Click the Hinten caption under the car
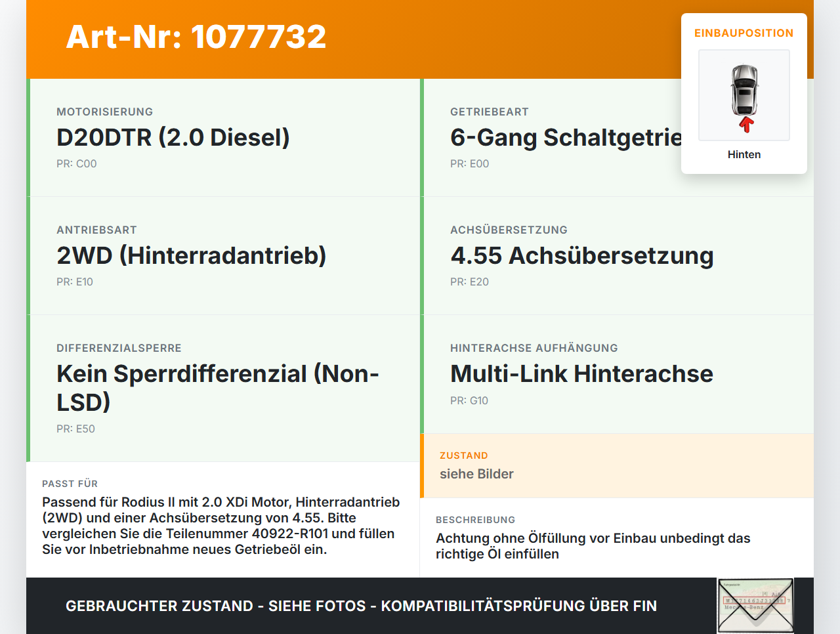The image size is (840, 634). pyautogui.click(x=744, y=154)
